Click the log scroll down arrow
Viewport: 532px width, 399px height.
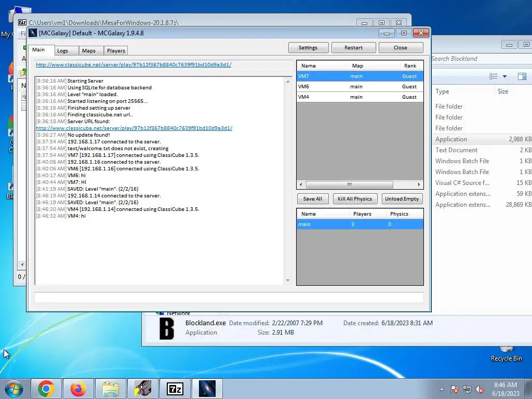[288, 281]
